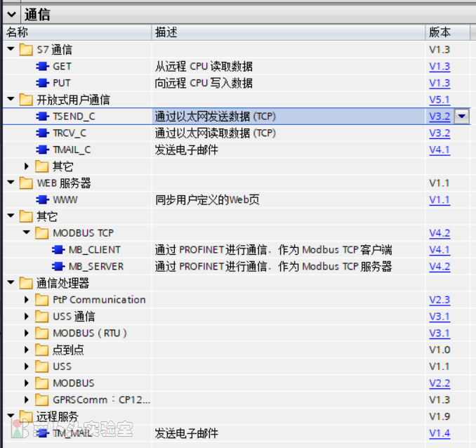
Task: Click the PUT instruction block icon
Action: click(43, 83)
